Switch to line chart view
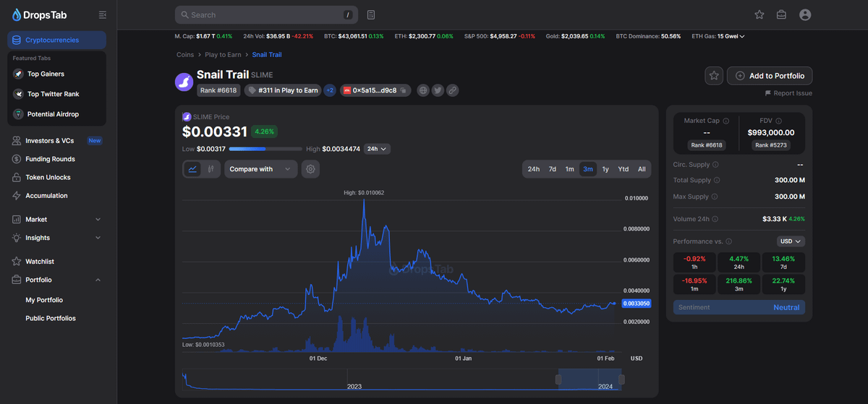The height and width of the screenshot is (404, 868). [192, 169]
